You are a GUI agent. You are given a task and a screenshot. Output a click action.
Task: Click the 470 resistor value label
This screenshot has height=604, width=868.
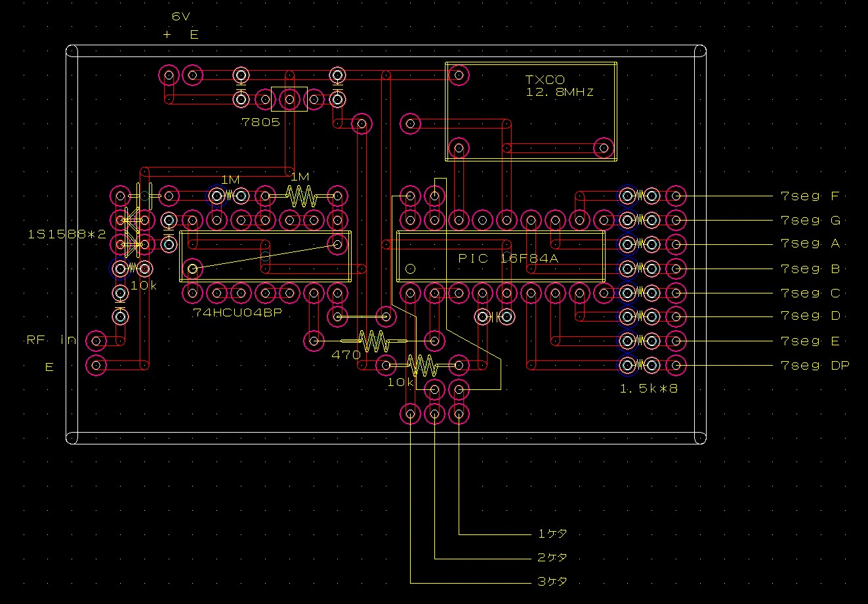click(346, 355)
